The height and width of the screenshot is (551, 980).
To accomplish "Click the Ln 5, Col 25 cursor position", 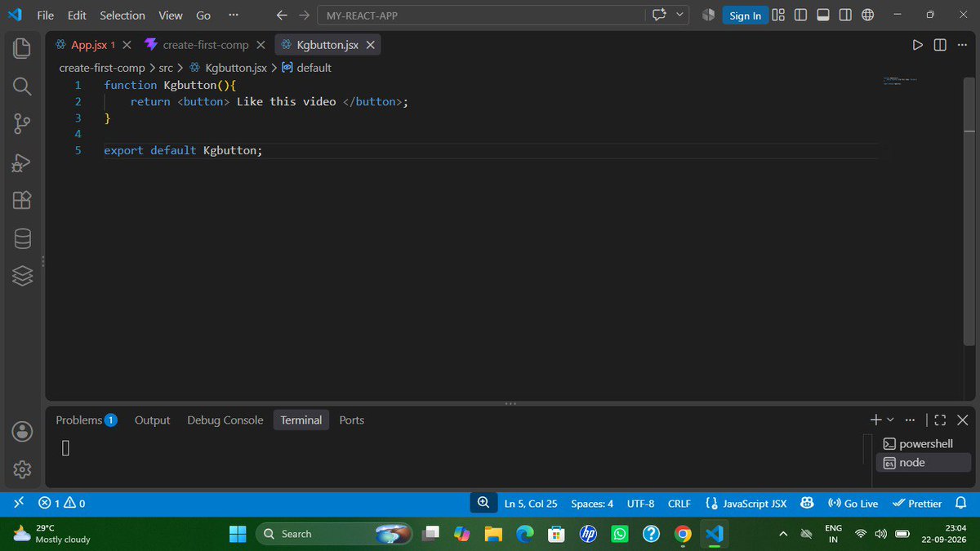I will tap(531, 503).
